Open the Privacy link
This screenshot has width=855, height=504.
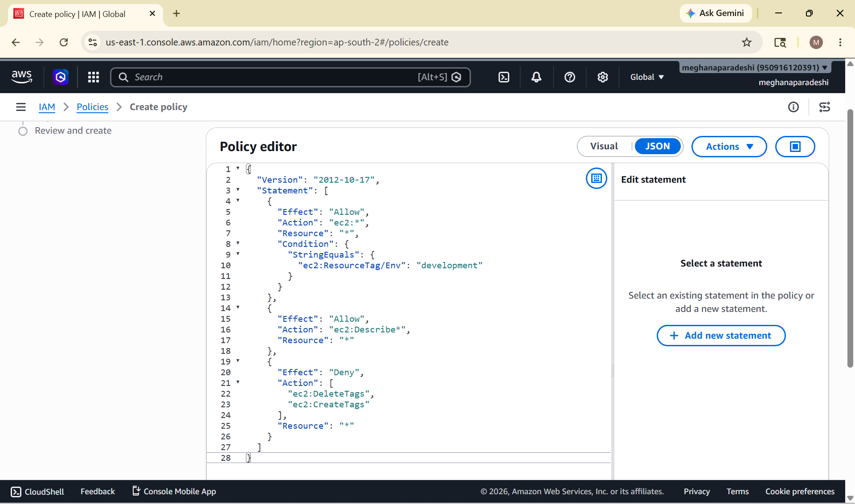click(x=697, y=492)
